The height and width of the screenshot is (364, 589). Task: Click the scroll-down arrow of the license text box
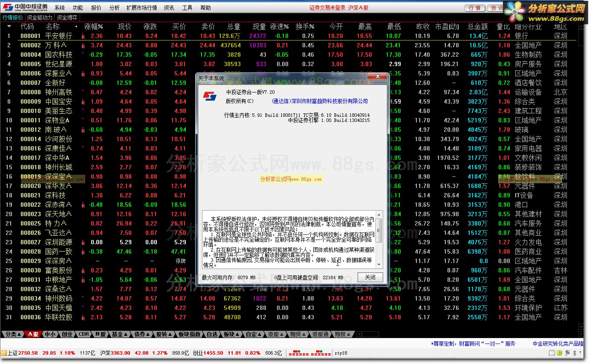click(378, 264)
